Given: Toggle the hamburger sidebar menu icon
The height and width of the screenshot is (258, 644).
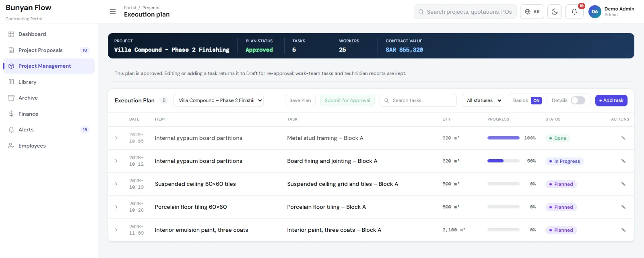Looking at the screenshot, I should tap(113, 12).
